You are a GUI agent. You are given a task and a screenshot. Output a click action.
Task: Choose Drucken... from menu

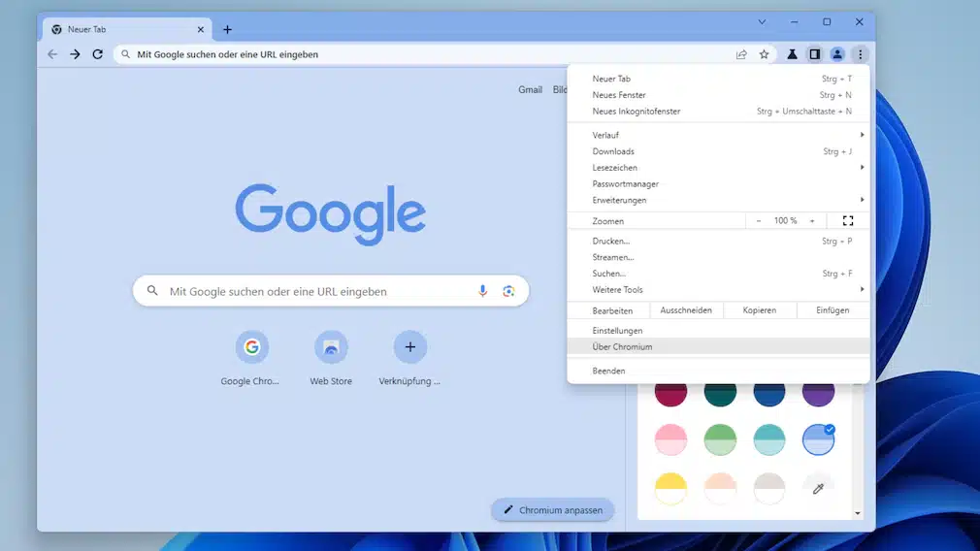(x=718, y=241)
